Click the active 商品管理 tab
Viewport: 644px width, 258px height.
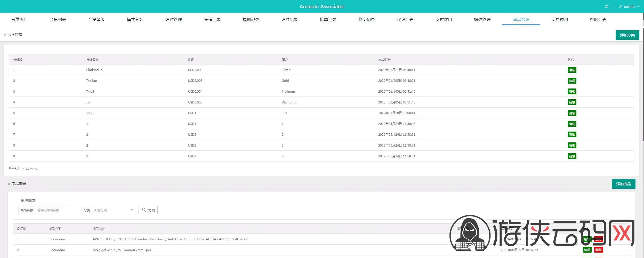tap(521, 19)
